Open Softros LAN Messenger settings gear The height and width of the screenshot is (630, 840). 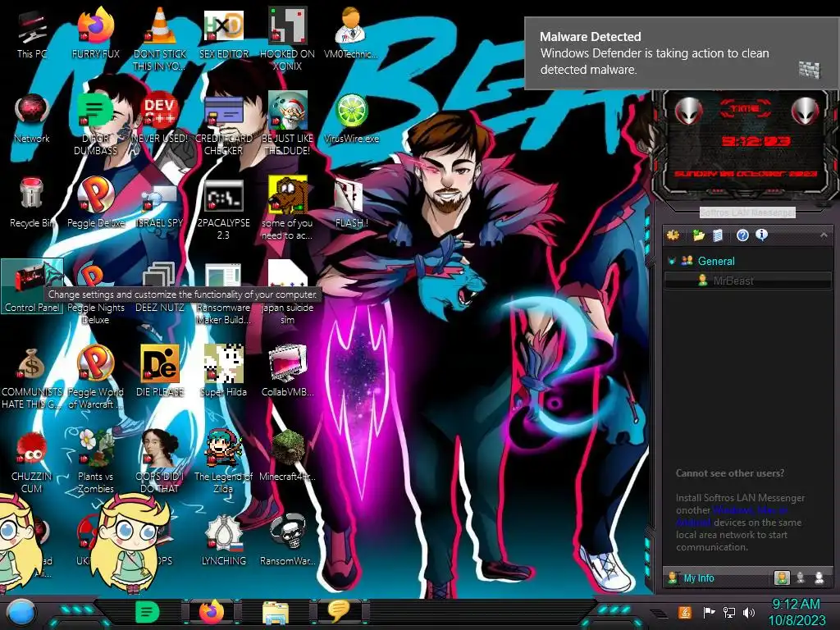[x=673, y=235]
